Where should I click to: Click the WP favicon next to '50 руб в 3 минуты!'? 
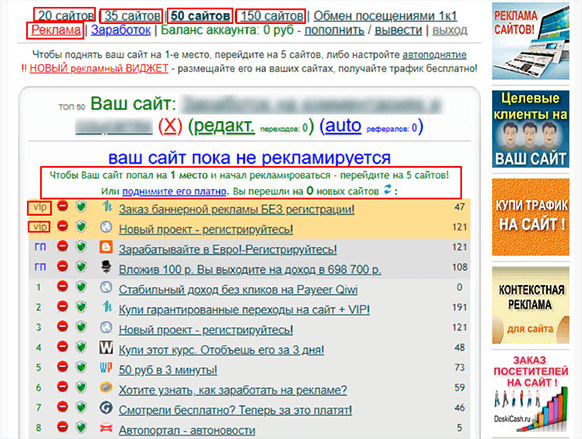tap(106, 367)
